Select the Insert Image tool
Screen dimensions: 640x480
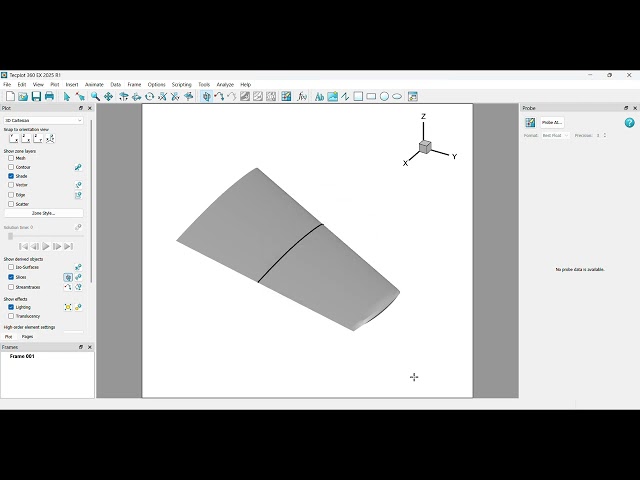[333, 96]
